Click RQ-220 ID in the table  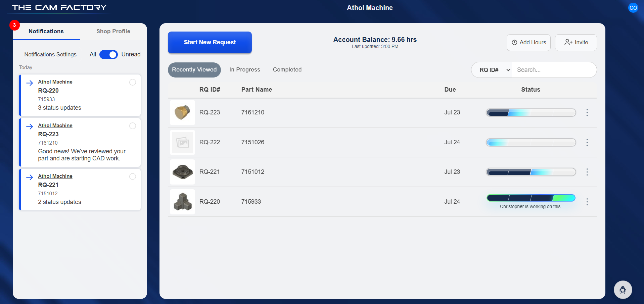coord(210,202)
